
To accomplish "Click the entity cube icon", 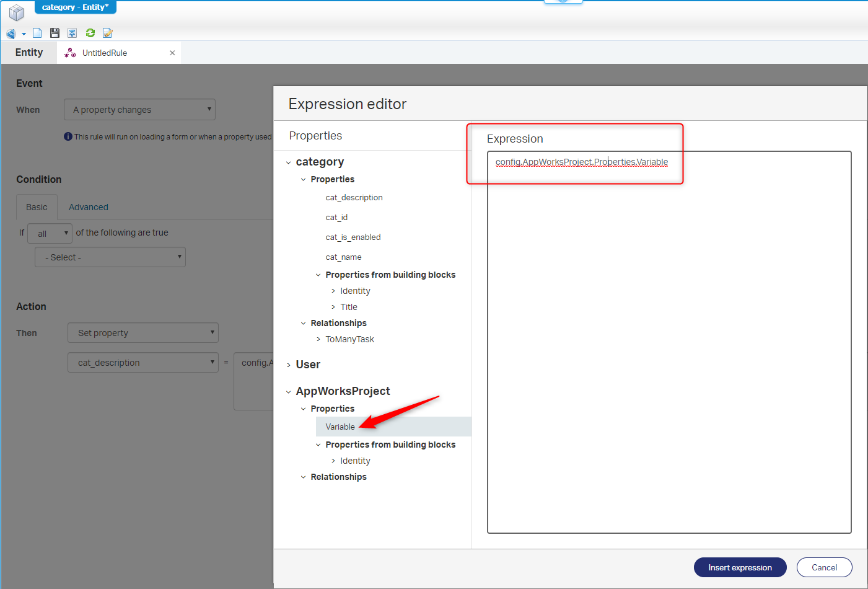I will [x=16, y=12].
